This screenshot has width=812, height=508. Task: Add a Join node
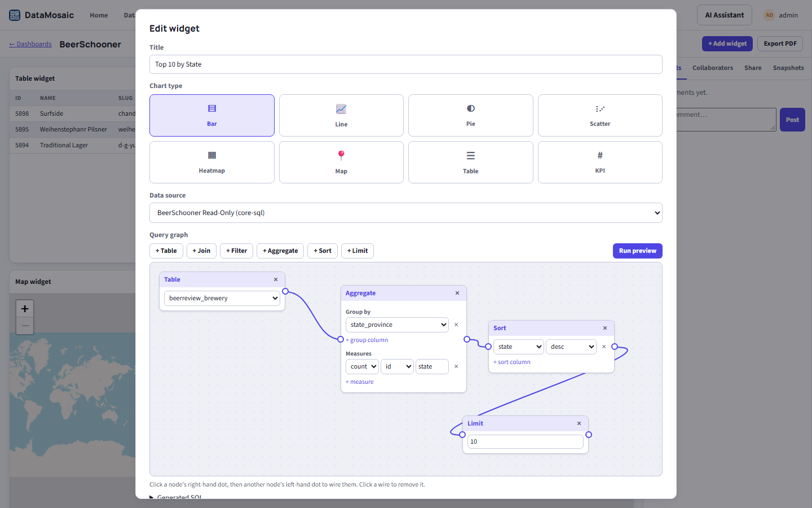point(201,251)
